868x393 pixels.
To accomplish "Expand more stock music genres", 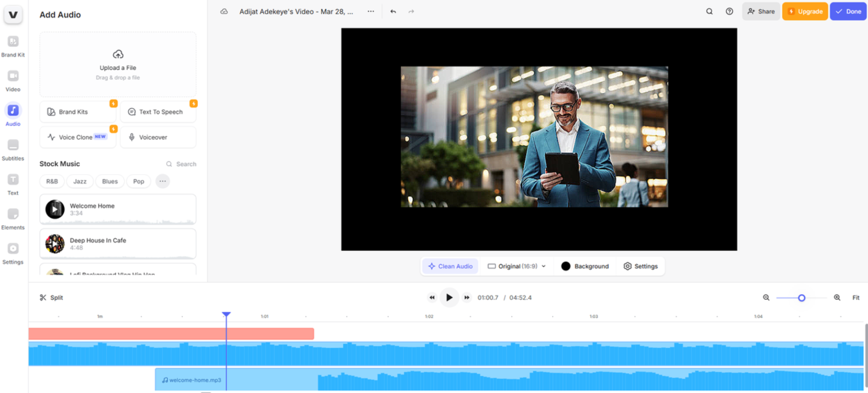I will click(162, 181).
